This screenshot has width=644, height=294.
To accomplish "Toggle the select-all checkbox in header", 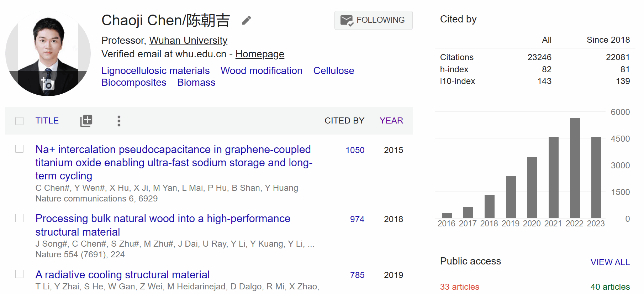I will click(20, 121).
